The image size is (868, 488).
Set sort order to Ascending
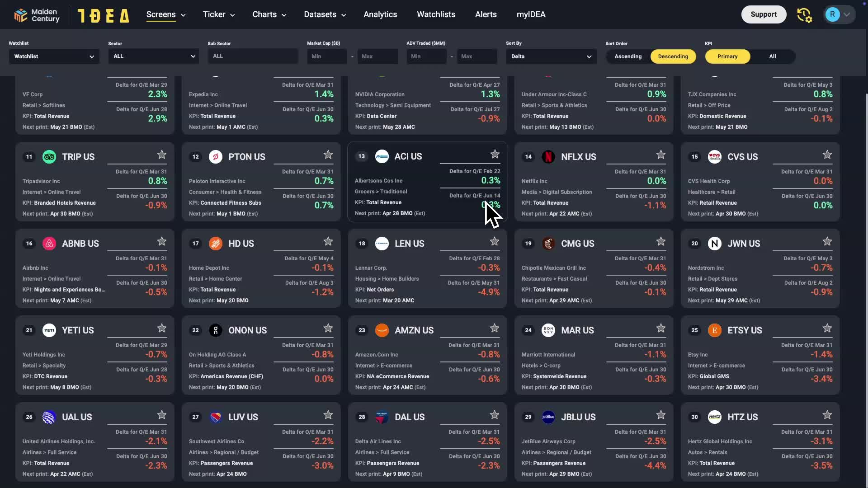628,56
